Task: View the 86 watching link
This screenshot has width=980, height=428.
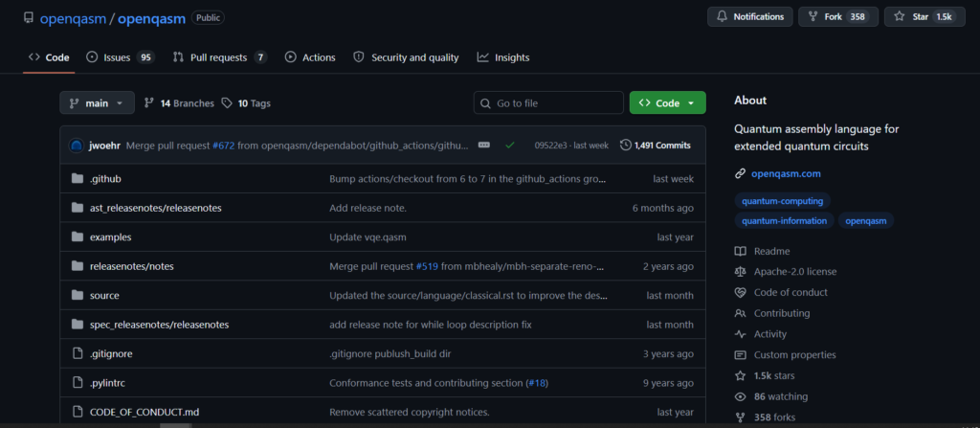Action: click(771, 396)
